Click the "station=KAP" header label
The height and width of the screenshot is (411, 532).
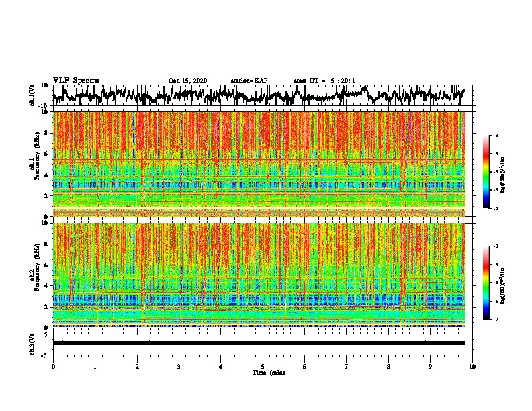[249, 81]
